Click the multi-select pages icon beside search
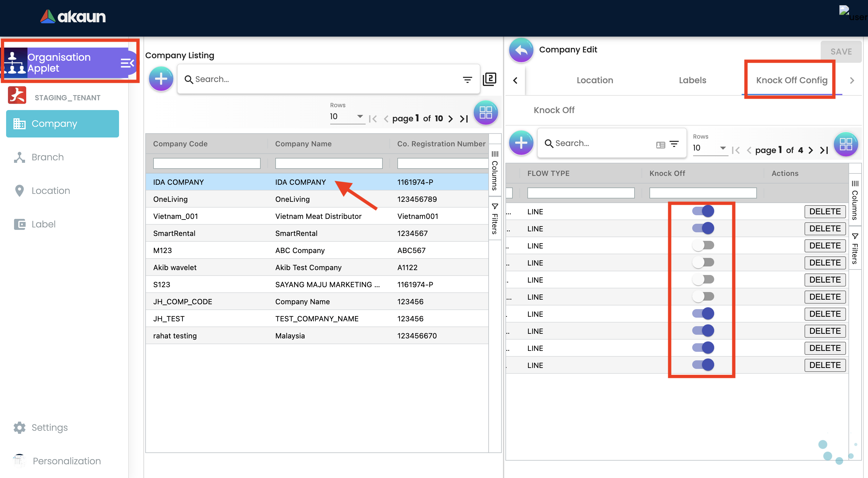 pos(489,80)
